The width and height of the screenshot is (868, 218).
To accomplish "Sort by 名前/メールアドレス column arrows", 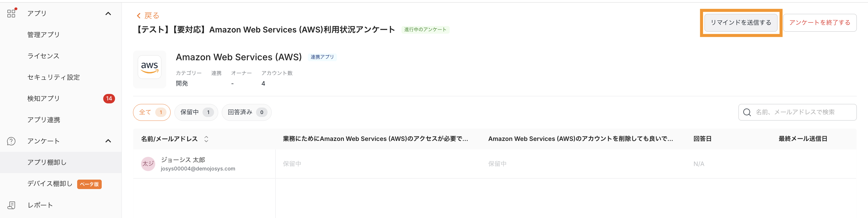I will coord(206,139).
